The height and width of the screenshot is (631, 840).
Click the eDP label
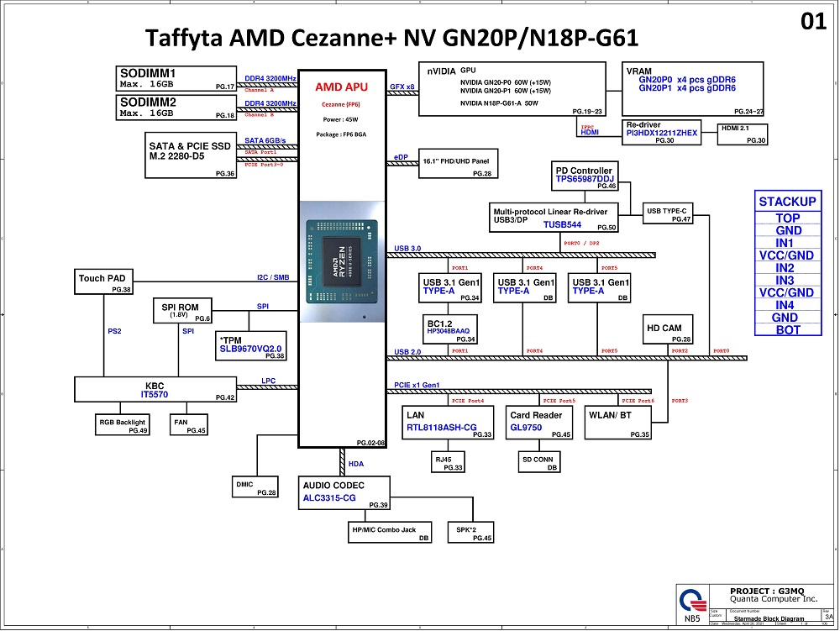tap(401, 157)
